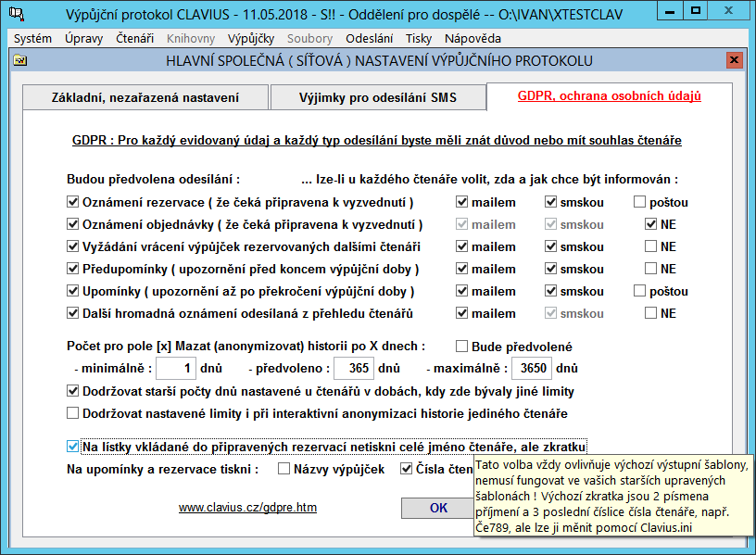Open the Výpůjčky menu
This screenshot has height=555, width=756.
(x=251, y=39)
